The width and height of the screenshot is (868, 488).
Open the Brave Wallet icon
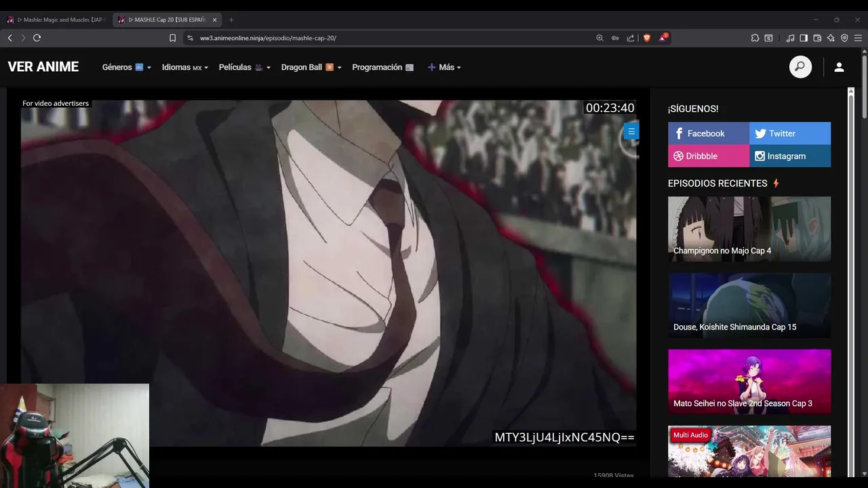coord(817,38)
